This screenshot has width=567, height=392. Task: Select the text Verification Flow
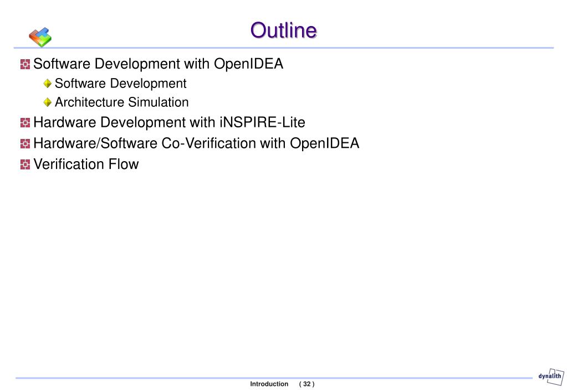click(86, 164)
